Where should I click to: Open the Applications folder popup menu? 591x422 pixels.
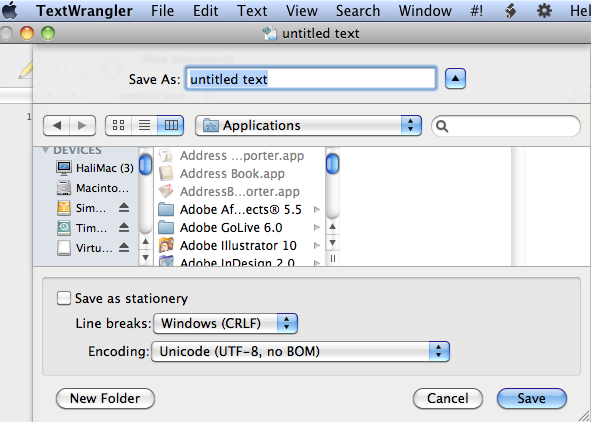tap(308, 125)
